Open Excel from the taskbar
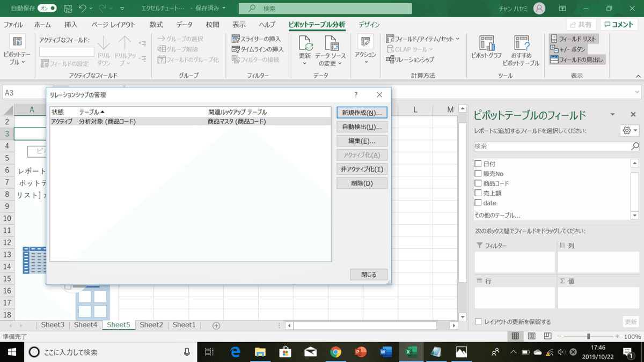 point(411,352)
